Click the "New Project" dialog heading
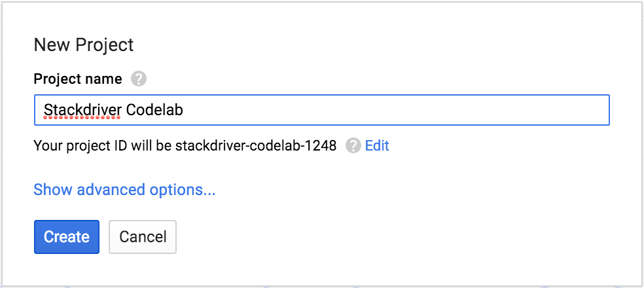Screen dimensions: 644x288 coord(83,45)
